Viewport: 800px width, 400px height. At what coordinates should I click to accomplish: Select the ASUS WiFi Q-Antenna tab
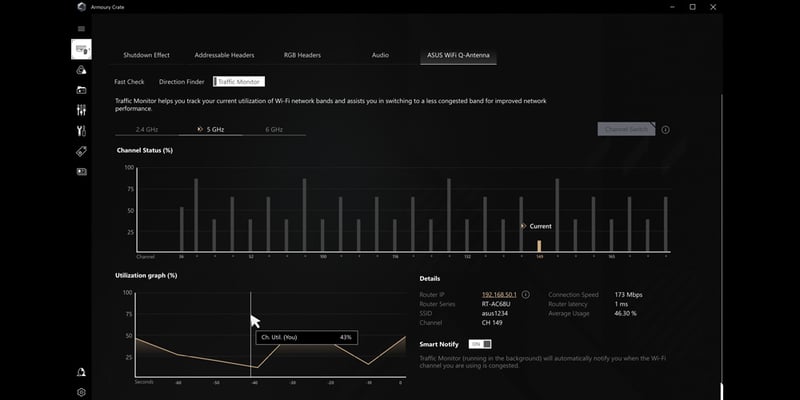(x=458, y=55)
